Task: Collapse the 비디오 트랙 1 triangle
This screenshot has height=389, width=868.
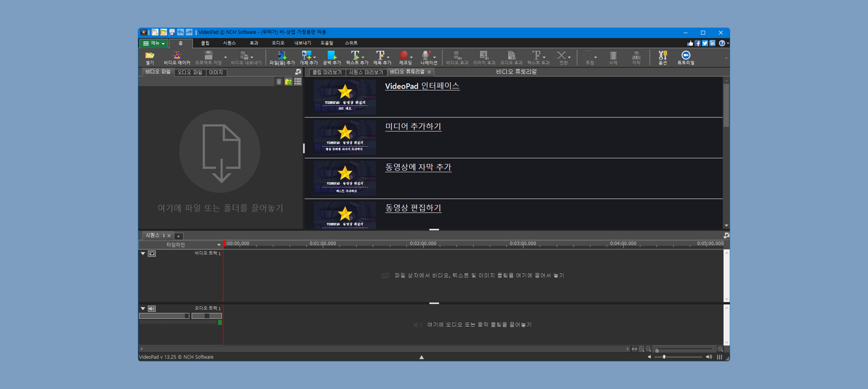Action: point(143,254)
